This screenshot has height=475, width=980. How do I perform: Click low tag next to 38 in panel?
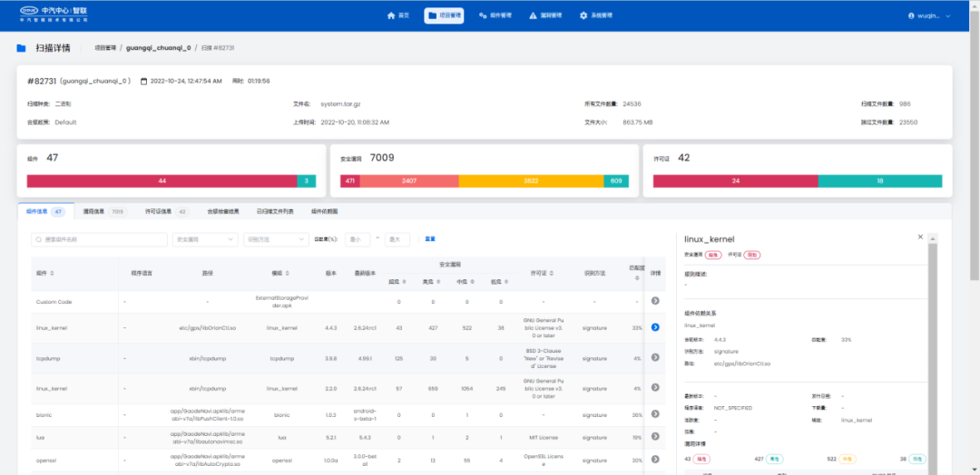(x=917, y=459)
